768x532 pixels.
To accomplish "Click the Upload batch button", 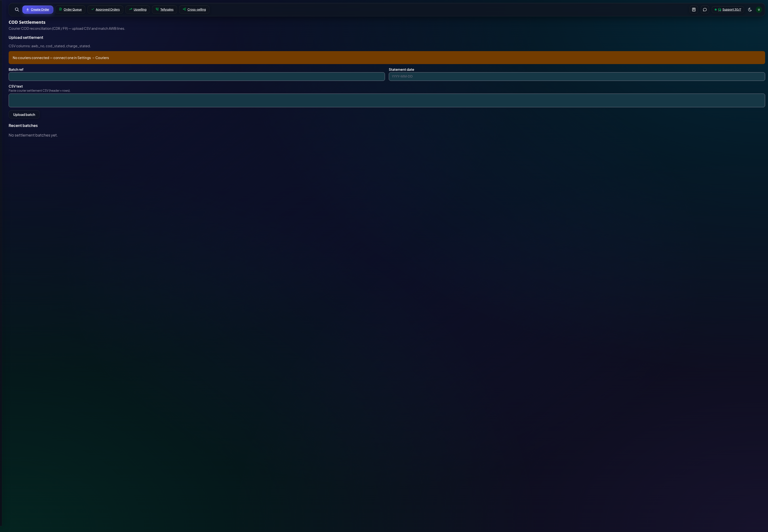I will 24,115.
